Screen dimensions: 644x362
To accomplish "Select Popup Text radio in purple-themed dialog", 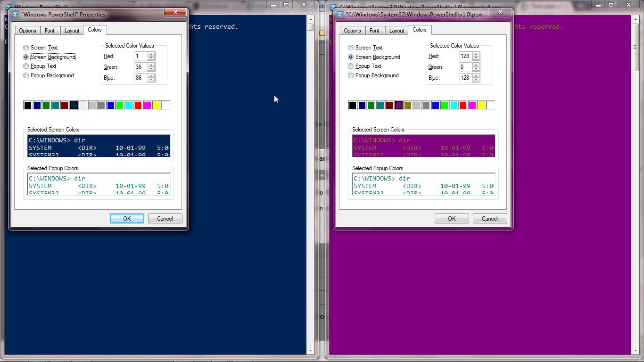I will tap(351, 66).
